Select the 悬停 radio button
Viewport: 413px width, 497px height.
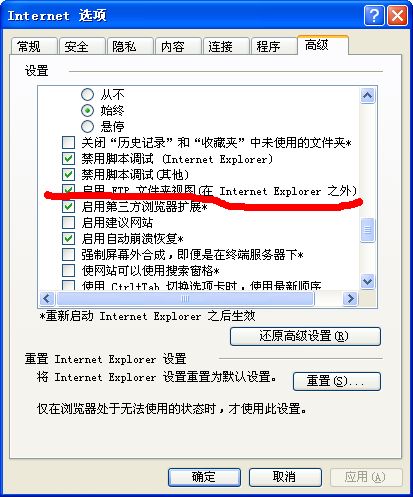click(x=87, y=126)
